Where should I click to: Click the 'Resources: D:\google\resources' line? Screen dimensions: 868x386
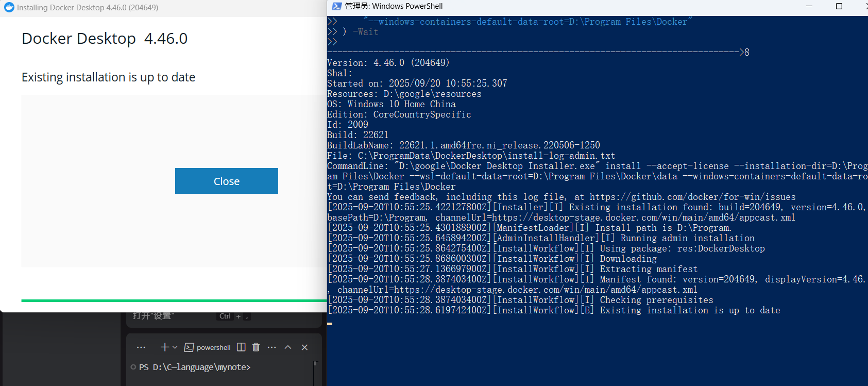click(404, 94)
